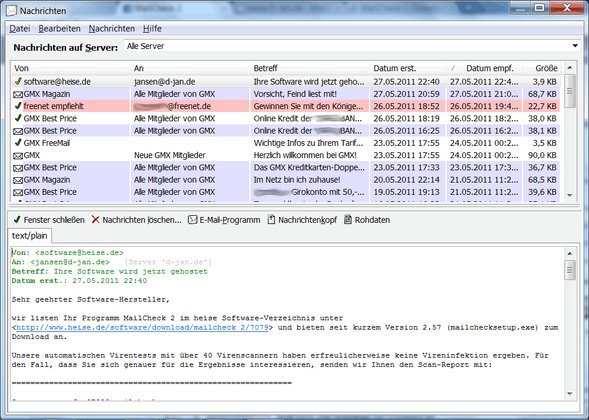
Task: Click the envelope icon of GMX Magazin 20.05.2011 message
Action: click(18, 180)
